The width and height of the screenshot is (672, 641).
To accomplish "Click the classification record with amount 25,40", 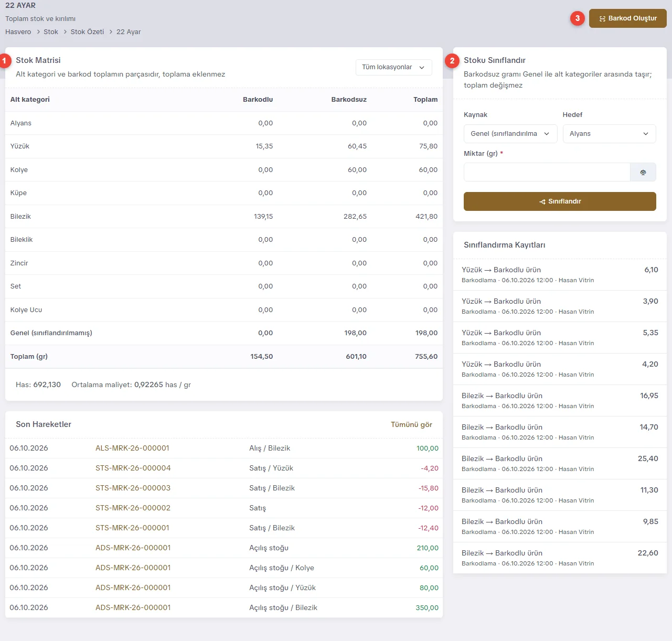I will click(560, 463).
